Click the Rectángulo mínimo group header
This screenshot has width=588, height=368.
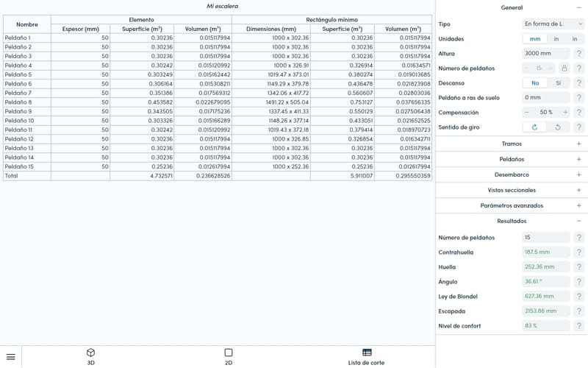pos(332,20)
